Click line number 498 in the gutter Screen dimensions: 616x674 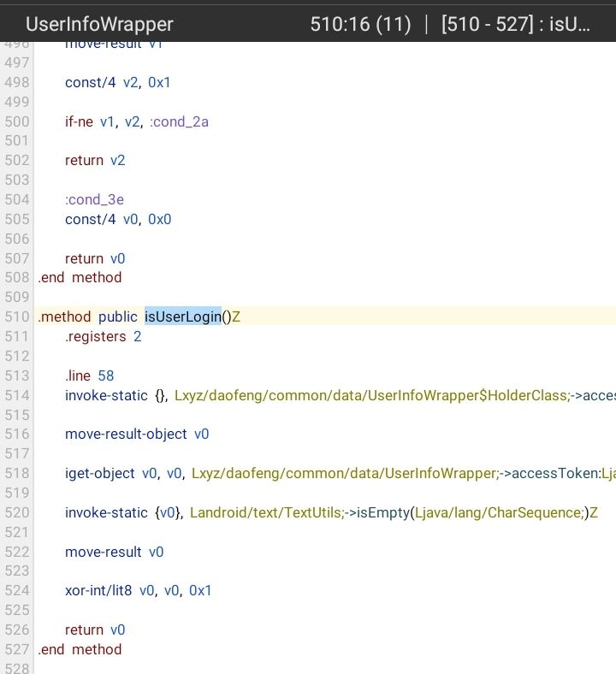click(x=17, y=82)
